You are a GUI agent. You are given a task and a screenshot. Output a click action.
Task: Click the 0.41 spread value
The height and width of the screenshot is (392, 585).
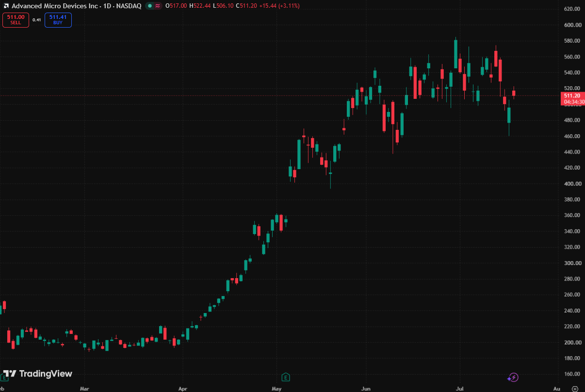[37, 20]
